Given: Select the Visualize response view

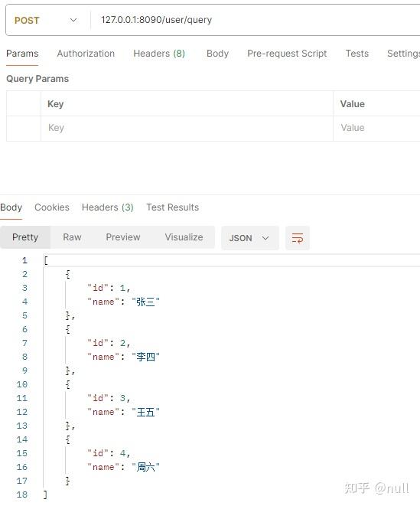Looking at the screenshot, I should pyautogui.click(x=184, y=237).
